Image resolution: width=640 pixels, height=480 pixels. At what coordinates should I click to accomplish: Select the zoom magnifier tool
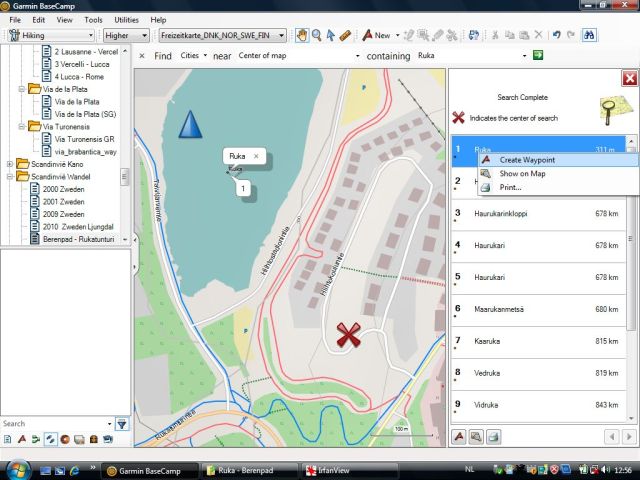tap(316, 35)
